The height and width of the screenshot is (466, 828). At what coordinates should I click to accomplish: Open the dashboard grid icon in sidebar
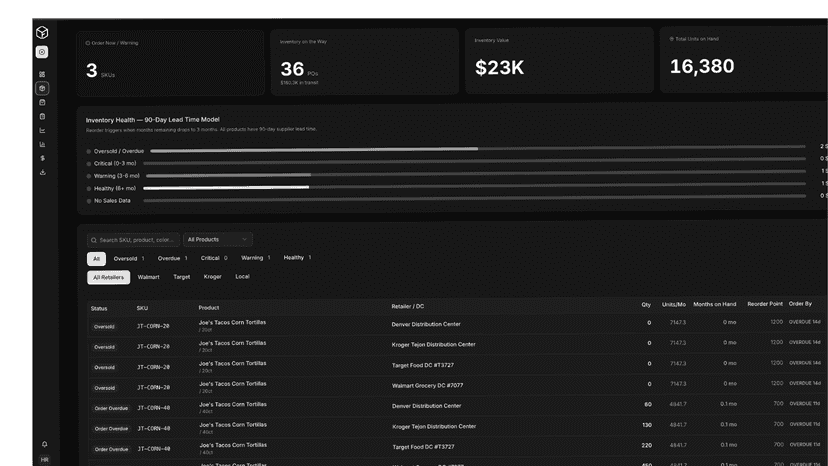click(42, 74)
